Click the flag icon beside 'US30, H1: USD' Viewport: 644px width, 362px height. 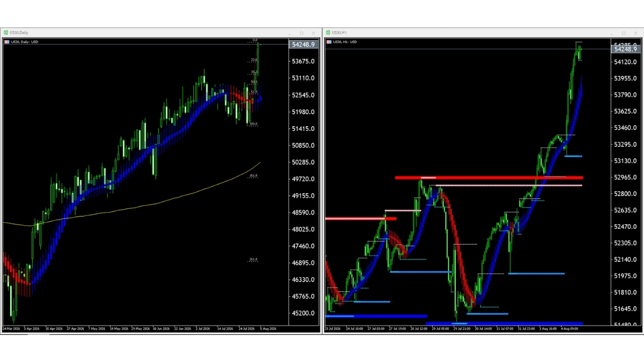click(329, 42)
